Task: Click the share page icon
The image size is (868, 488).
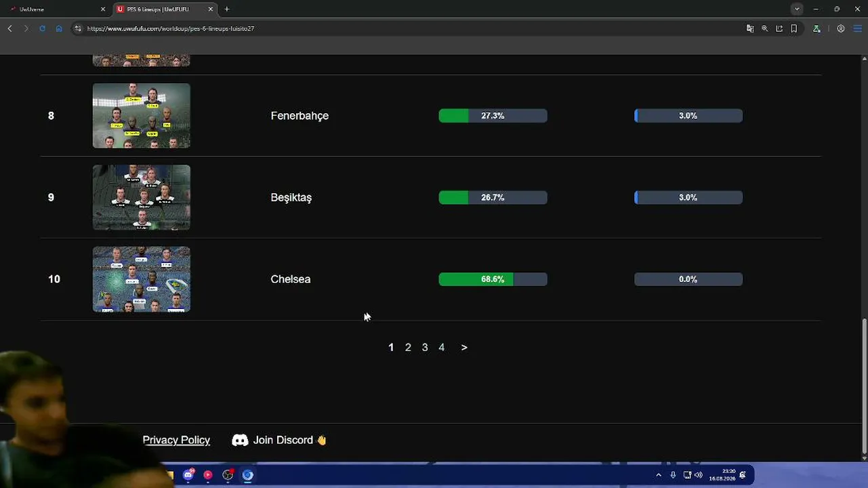Action: (779, 28)
